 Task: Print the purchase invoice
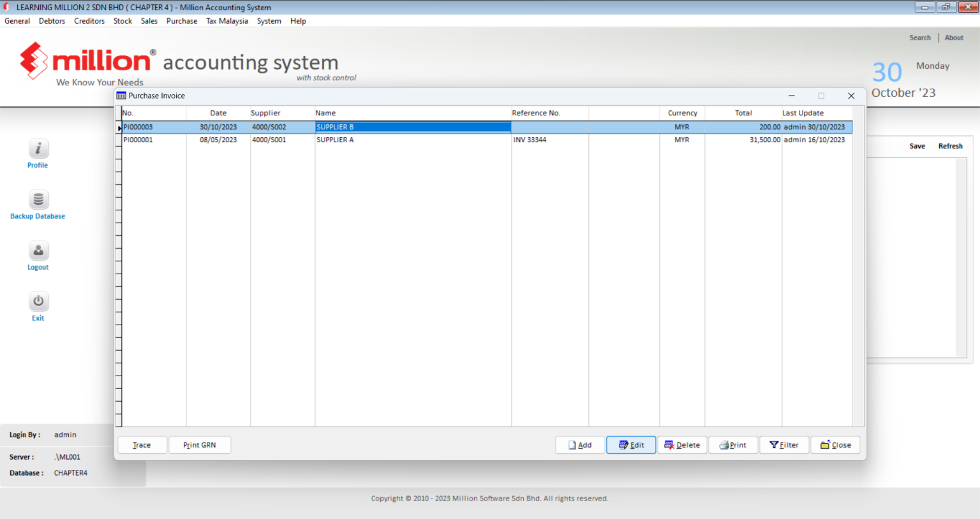[x=733, y=445]
